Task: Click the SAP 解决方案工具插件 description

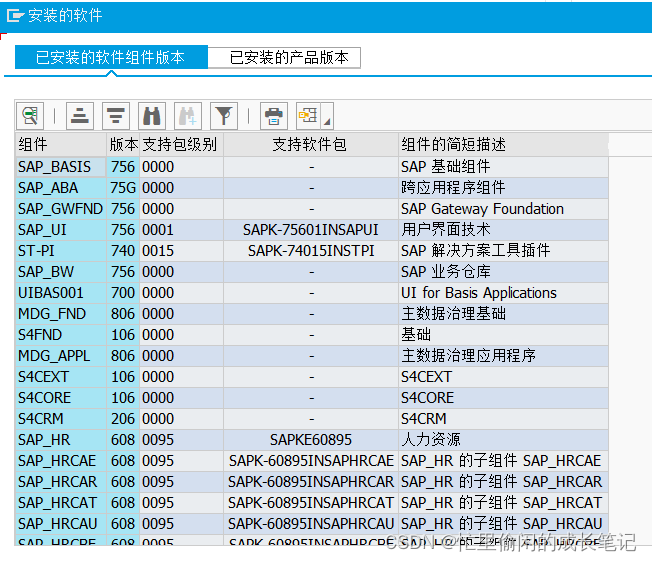Action: pyautogui.click(x=503, y=251)
